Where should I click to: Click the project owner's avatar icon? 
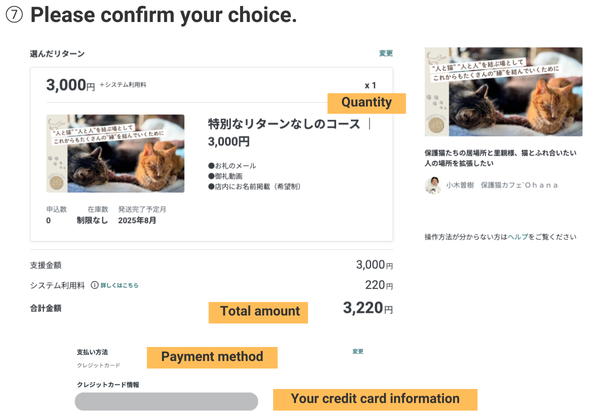coord(433,185)
